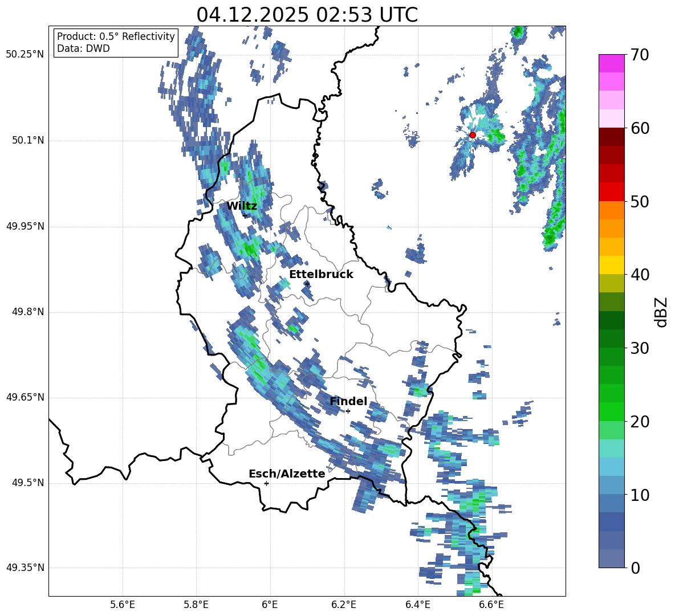Screen dimensions: 675x616
Task: Click the 6.2°E longitude label
Action: [x=344, y=605]
